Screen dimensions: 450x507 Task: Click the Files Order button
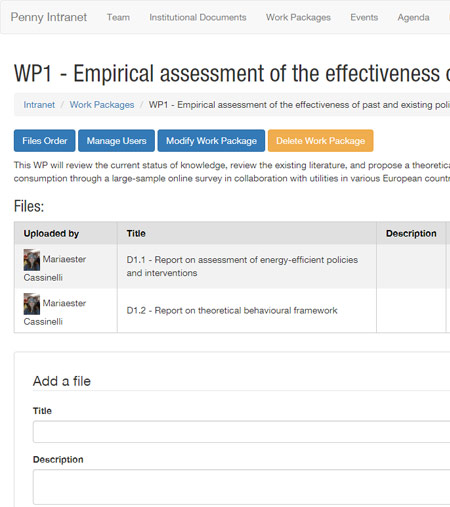coord(45,141)
